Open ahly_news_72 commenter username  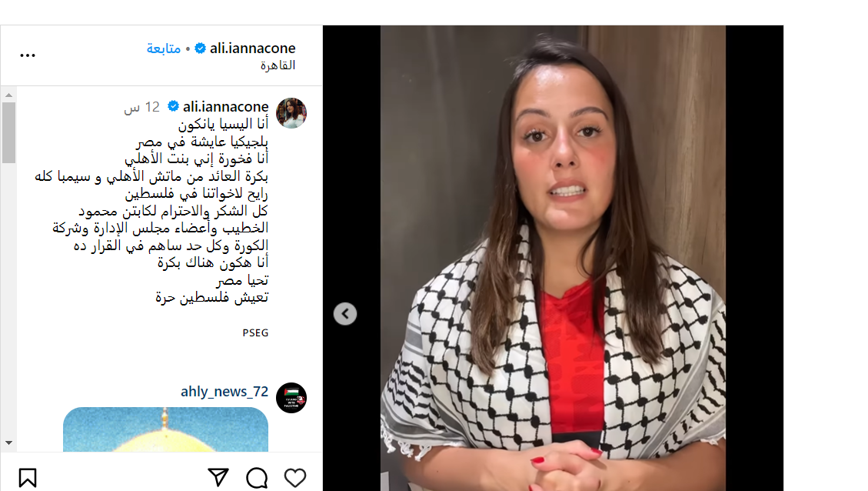pos(224,391)
